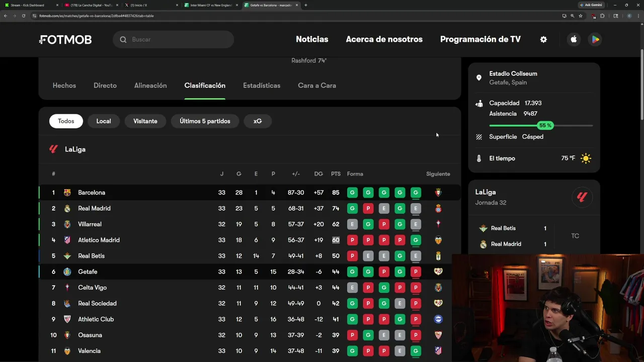Click the Rashford 74' goal text

point(309,60)
